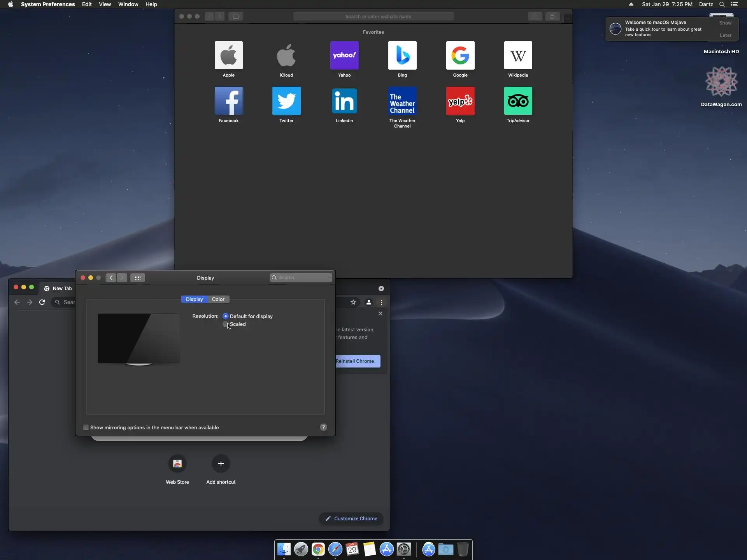This screenshot has height=560, width=747.
Task: Bookmark page with Chrome star icon
Action: coord(353,302)
